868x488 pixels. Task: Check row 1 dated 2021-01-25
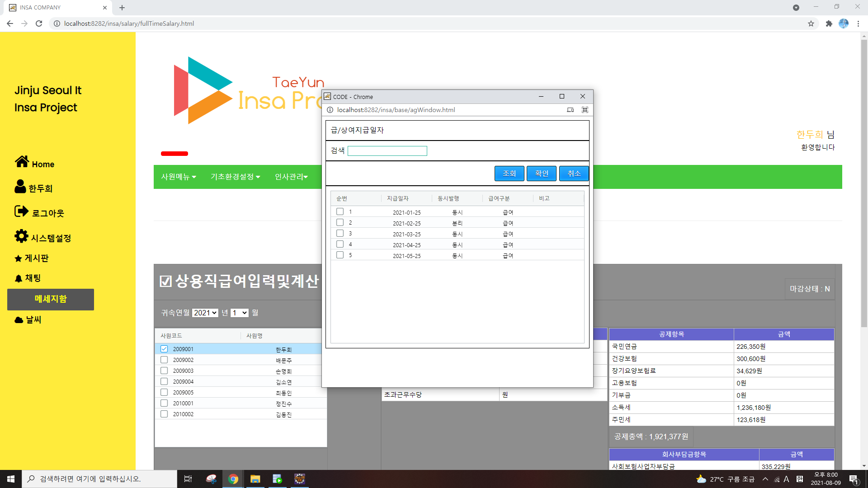pos(340,211)
